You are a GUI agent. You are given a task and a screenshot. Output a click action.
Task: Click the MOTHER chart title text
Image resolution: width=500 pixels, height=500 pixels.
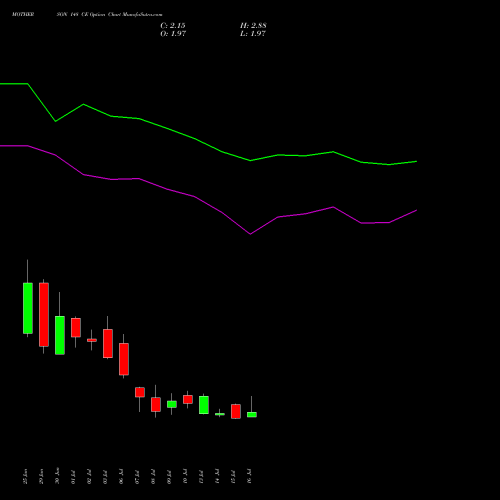coord(23,15)
